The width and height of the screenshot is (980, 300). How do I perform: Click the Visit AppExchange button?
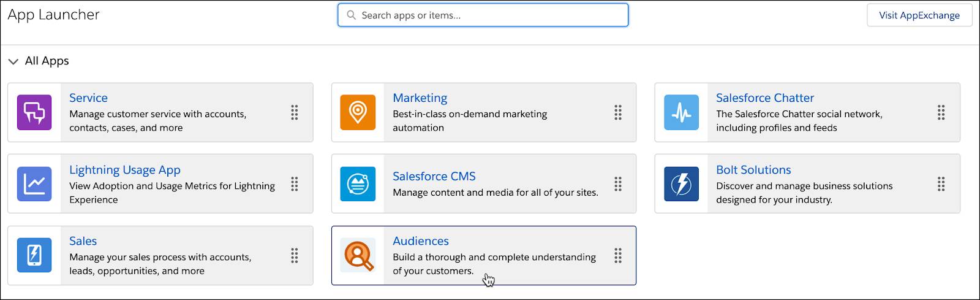[x=919, y=15]
